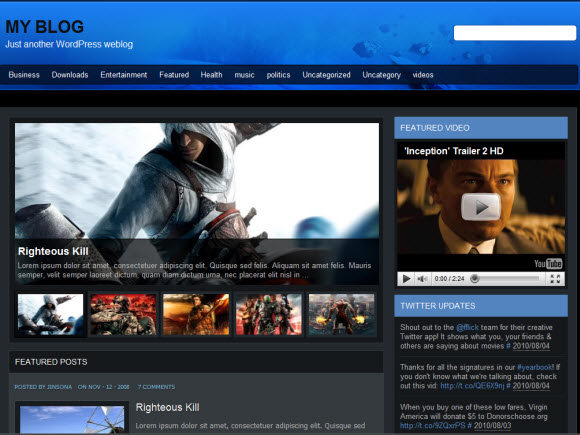This screenshot has height=435, width=580.
Task: Open the #yearbook hashtag link
Action: coord(535,367)
